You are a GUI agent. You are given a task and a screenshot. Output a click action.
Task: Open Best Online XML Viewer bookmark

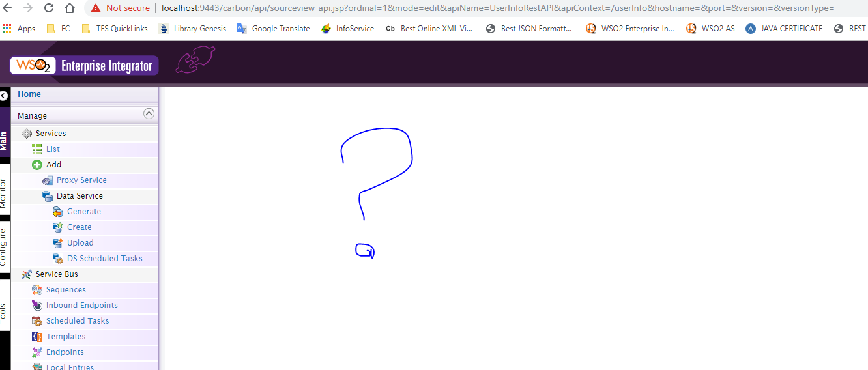[429, 29]
